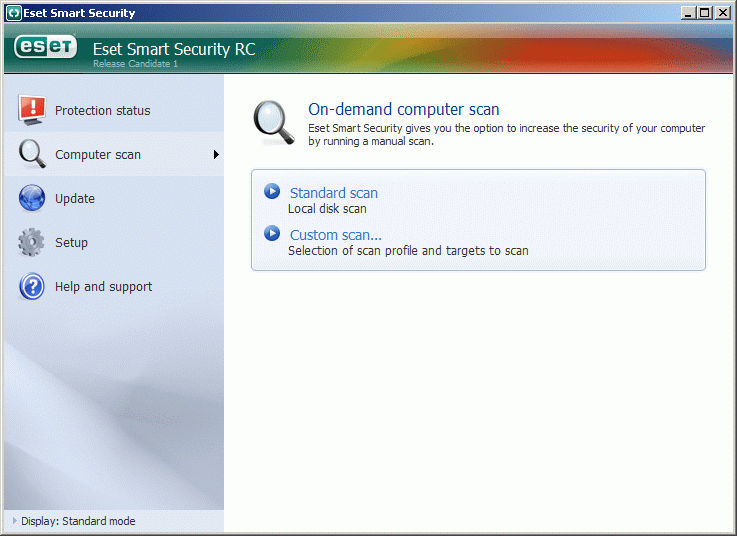Toggle the Display: Standard mode switcher
The image size is (737, 536).
pyautogui.click(x=77, y=521)
